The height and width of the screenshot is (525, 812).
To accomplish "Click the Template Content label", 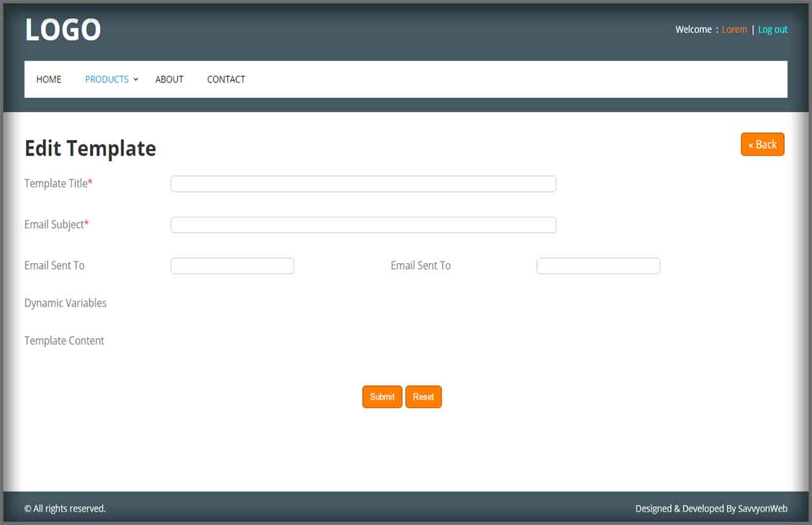I will point(64,341).
